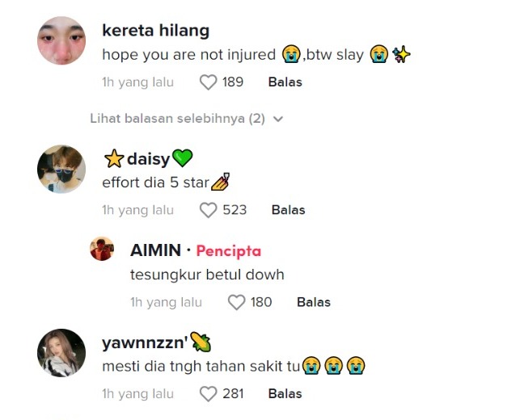Open the daisy username link
This screenshot has width=524, height=420.
[149, 159]
